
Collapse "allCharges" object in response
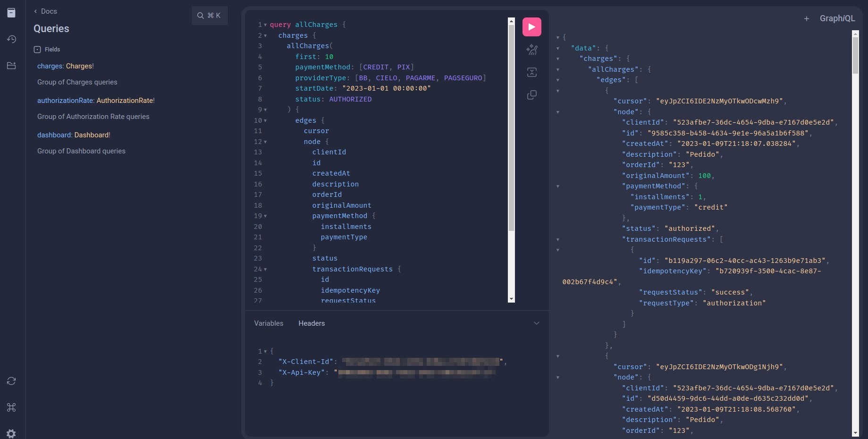click(558, 70)
